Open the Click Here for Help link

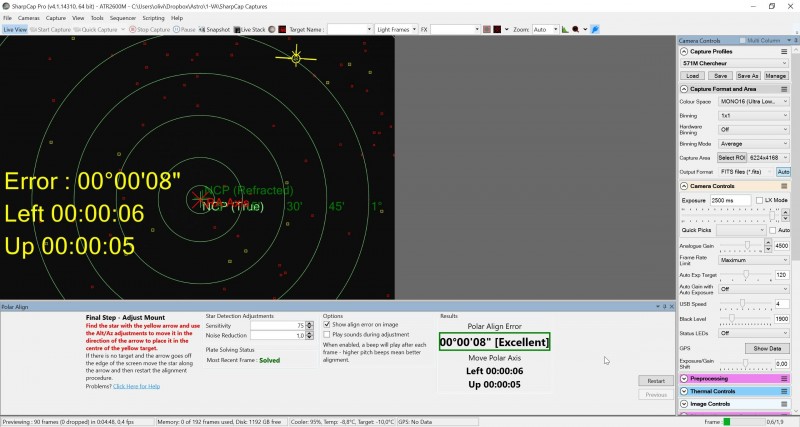pos(136,386)
